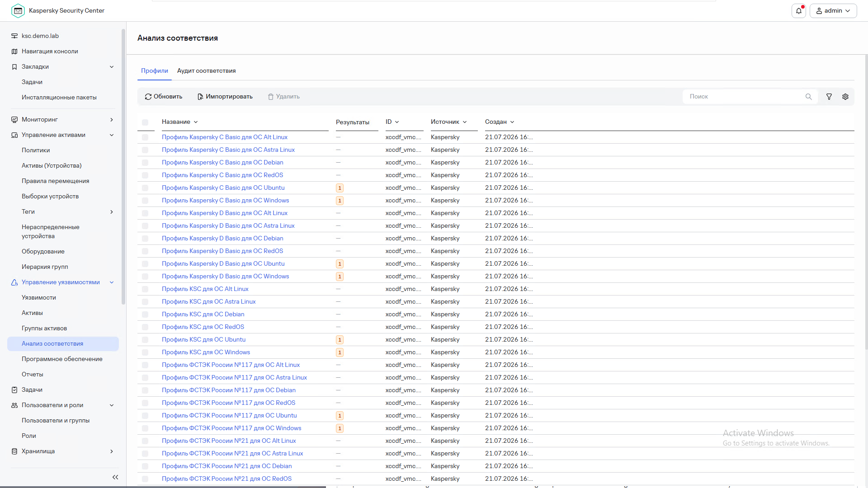Image resolution: width=868 pixels, height=488 pixels.
Task: Open profile KSC для ОС Debian
Action: 203,314
